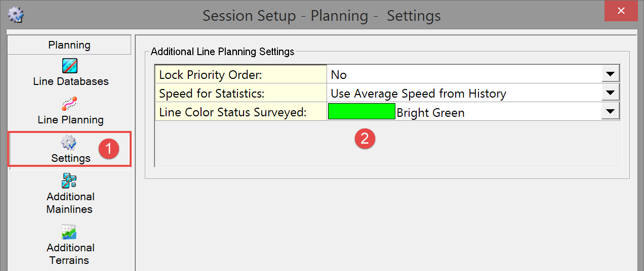Click the Additional Mainlines label text

(x=70, y=203)
